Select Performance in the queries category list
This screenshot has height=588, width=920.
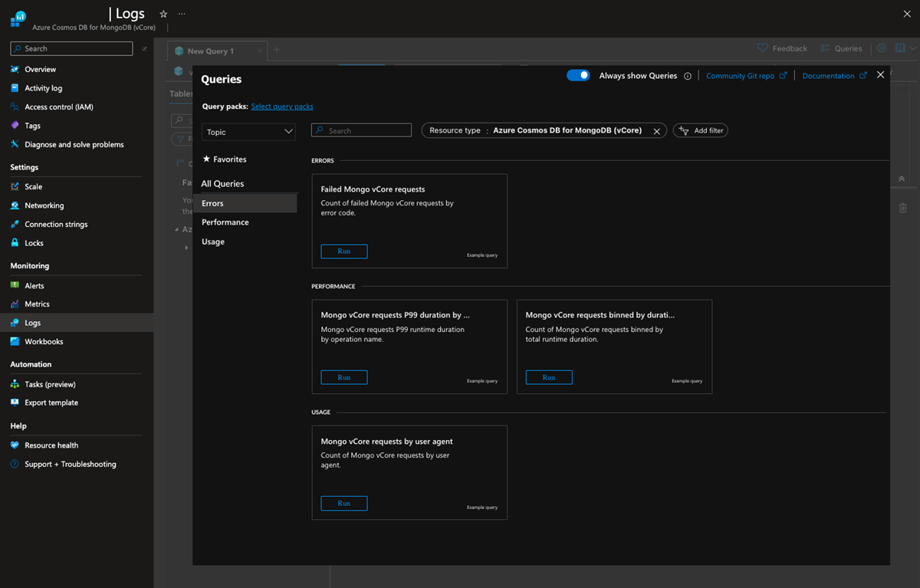pyautogui.click(x=225, y=222)
